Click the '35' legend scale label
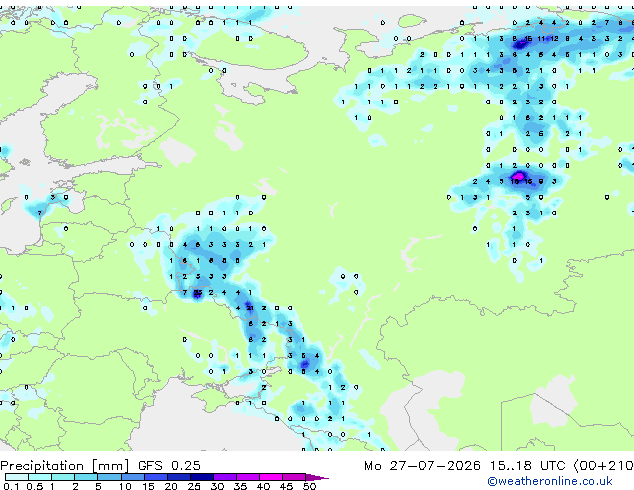 (x=241, y=486)
